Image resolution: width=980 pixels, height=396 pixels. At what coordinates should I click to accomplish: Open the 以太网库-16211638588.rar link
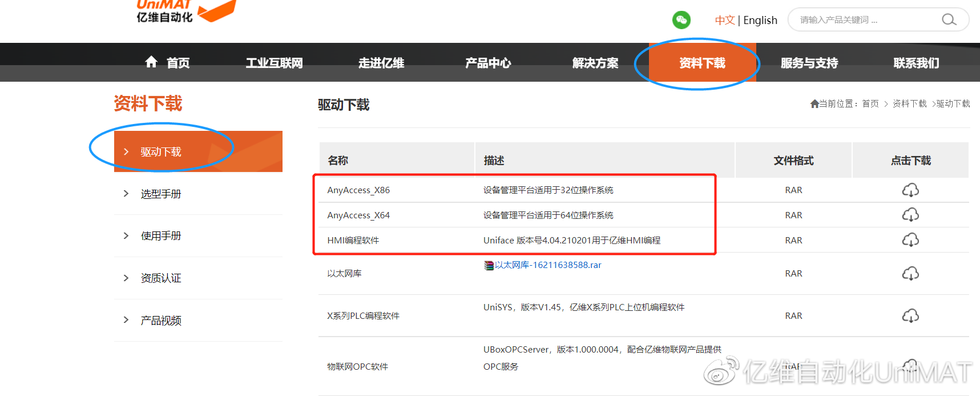[548, 265]
